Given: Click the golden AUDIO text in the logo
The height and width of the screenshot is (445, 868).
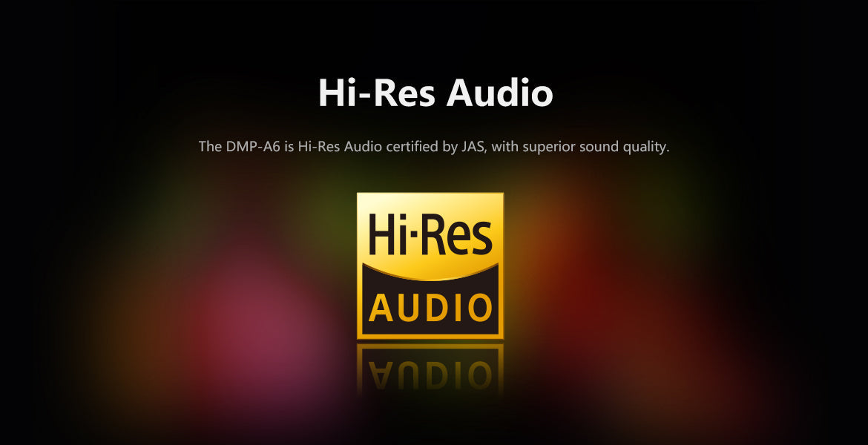Looking at the screenshot, I should point(430,307).
